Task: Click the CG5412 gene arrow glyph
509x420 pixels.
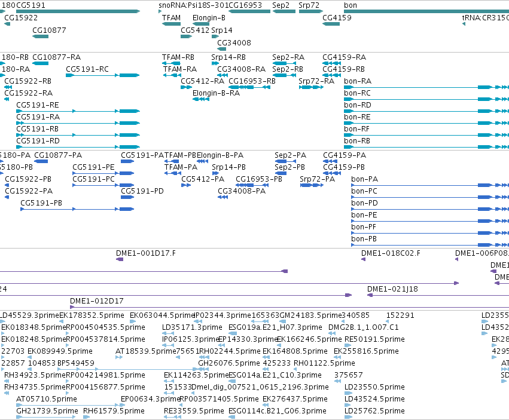Action: tap(187, 36)
